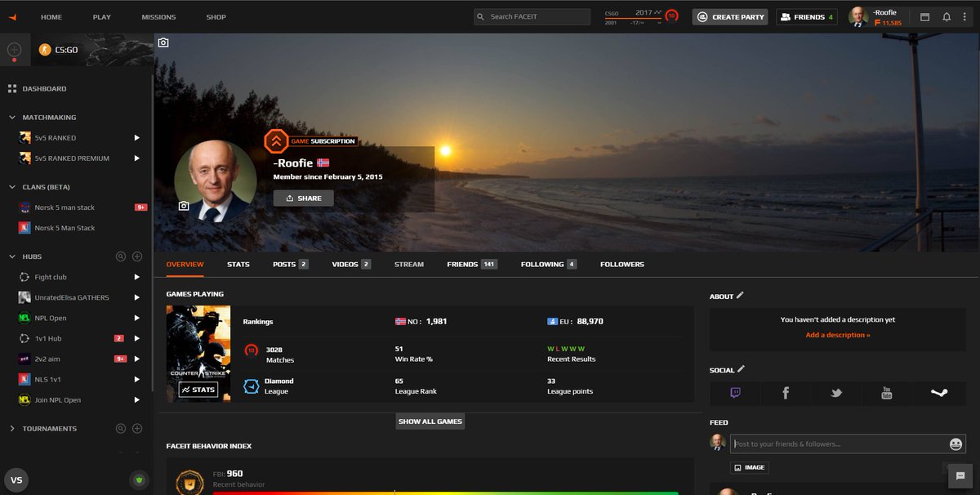The image size is (980, 495).
Task: Collapse the Hubs section
Action: click(12, 256)
